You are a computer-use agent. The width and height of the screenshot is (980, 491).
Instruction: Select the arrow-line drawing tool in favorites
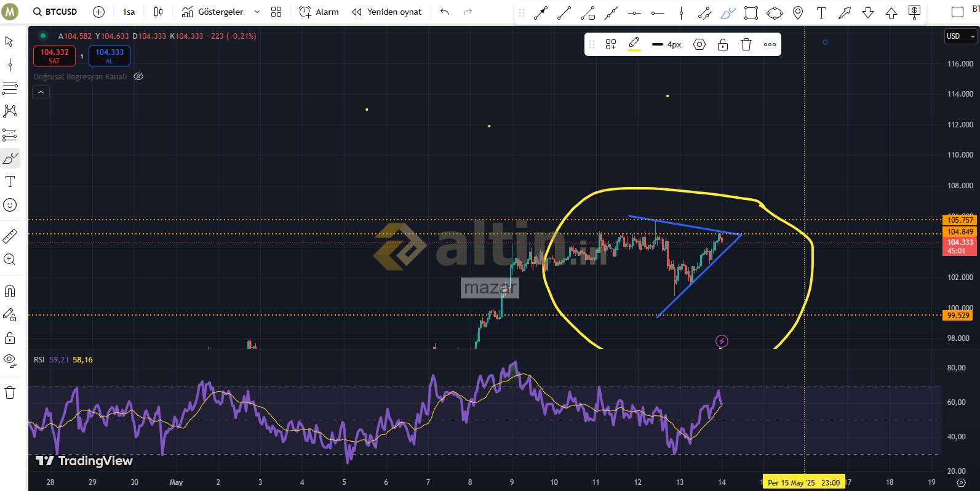click(541, 13)
